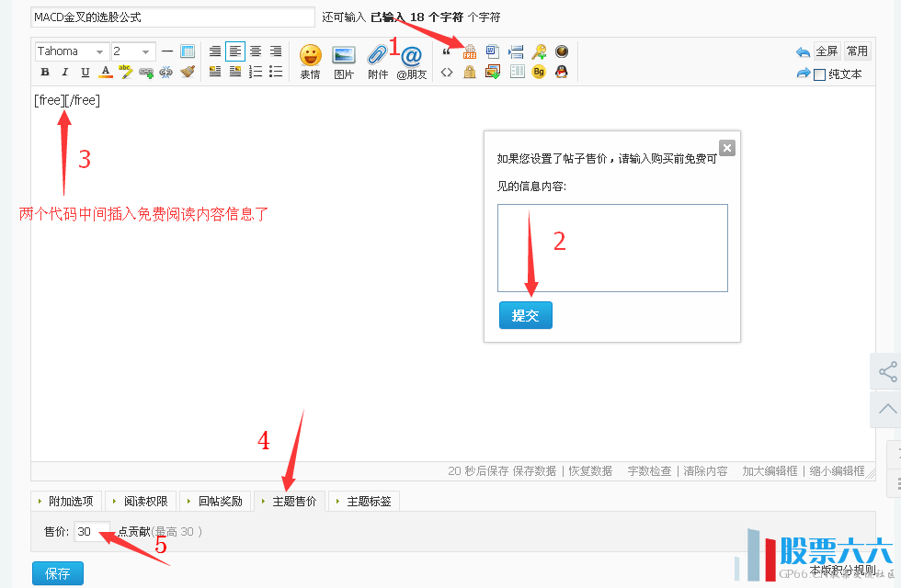Insert a hyperlink with the chain icon
This screenshot has height=588, width=901.
(x=147, y=72)
